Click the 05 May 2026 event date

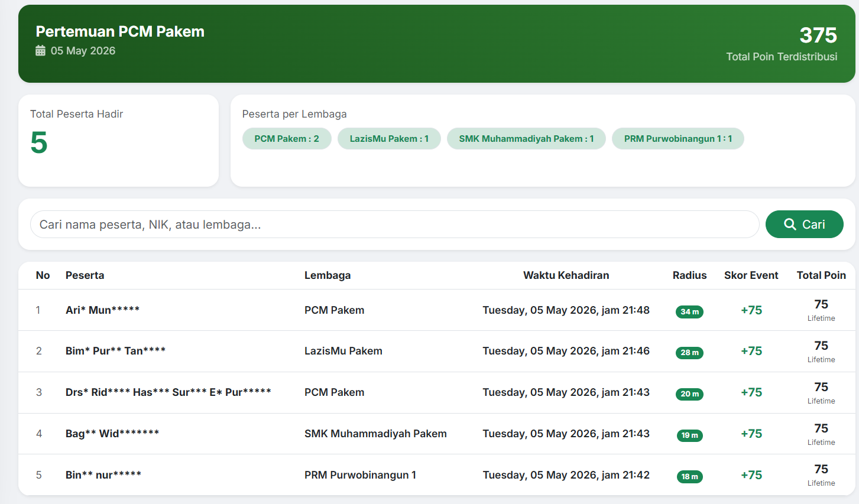click(x=83, y=51)
